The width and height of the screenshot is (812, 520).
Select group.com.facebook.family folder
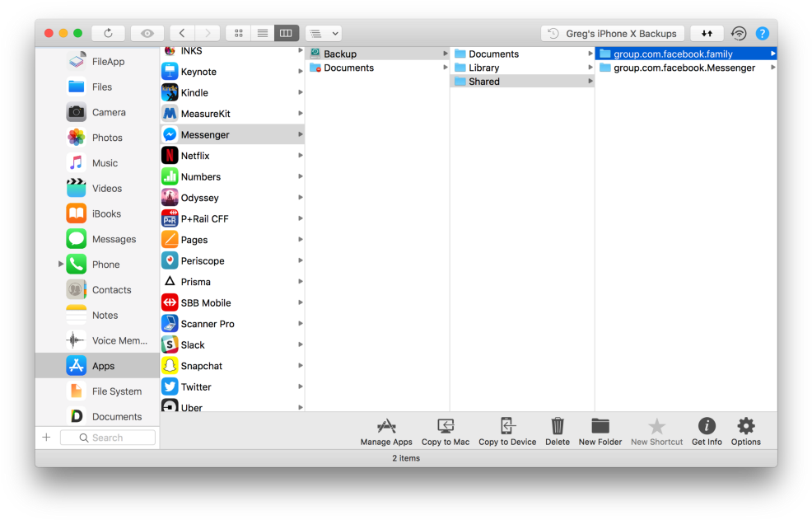[686, 54]
